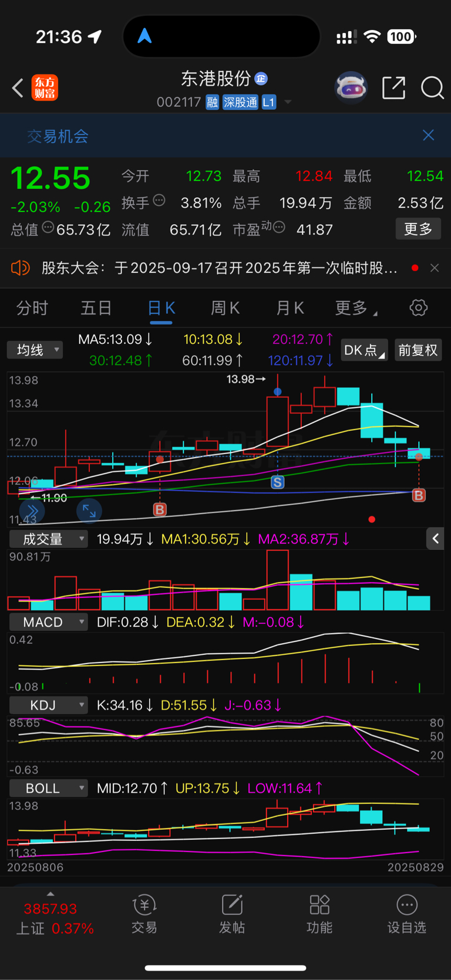
Task: Tap the 总值 info icon
Action: click(48, 227)
